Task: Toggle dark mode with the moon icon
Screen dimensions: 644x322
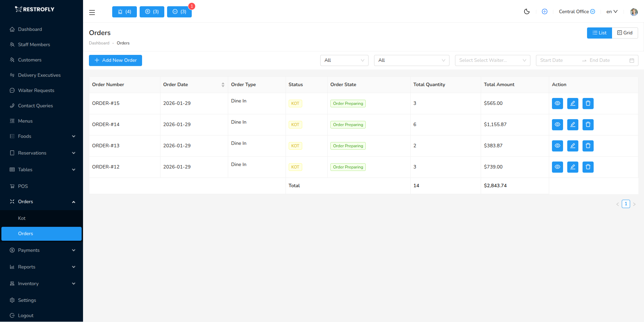Action: (527, 11)
